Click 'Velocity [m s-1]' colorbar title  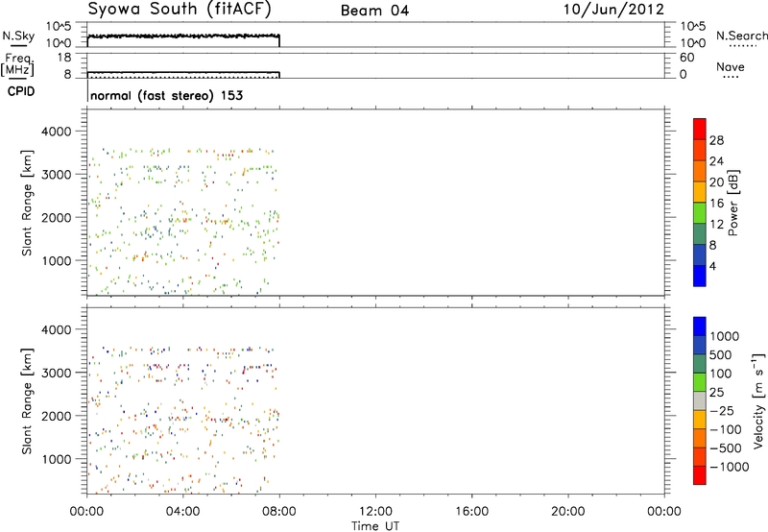tap(758, 400)
